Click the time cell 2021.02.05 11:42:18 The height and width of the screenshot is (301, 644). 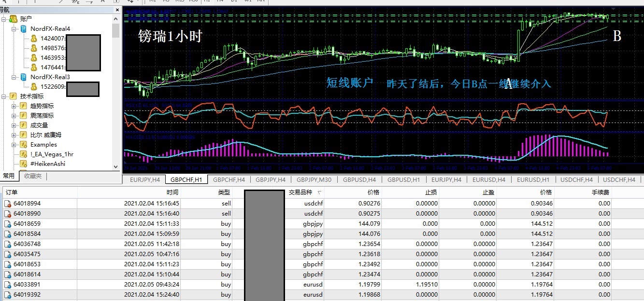click(x=152, y=244)
